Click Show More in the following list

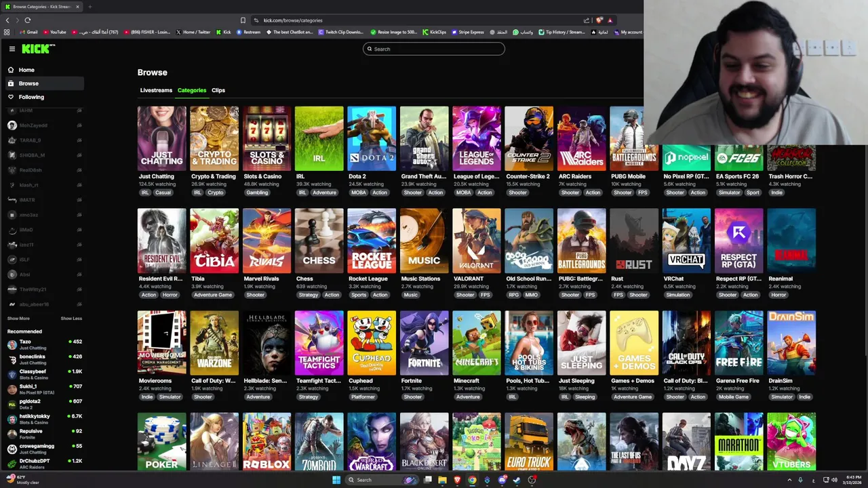pos(18,319)
